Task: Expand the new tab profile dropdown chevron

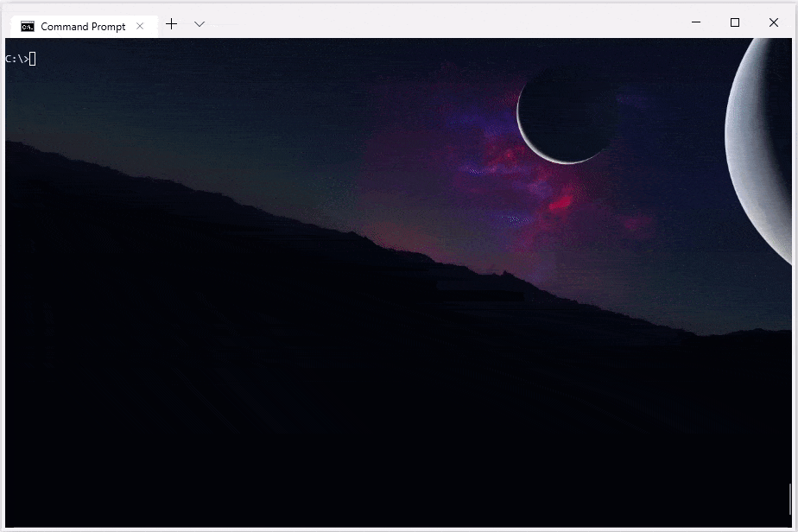Action: [199, 24]
